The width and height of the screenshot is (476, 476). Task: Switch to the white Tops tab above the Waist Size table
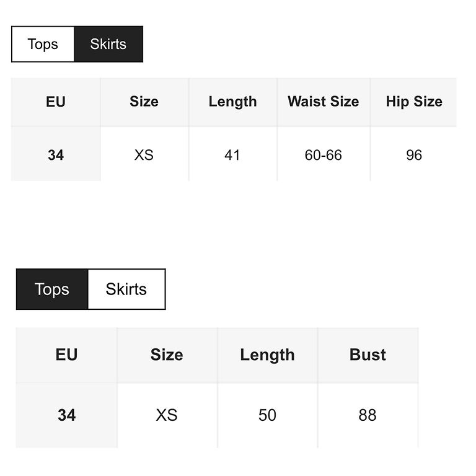(43, 44)
